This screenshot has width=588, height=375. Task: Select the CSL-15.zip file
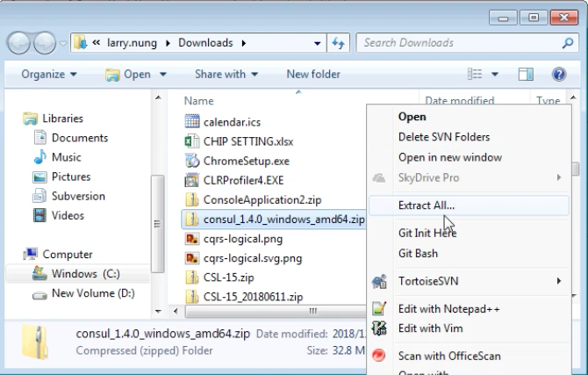click(x=219, y=278)
